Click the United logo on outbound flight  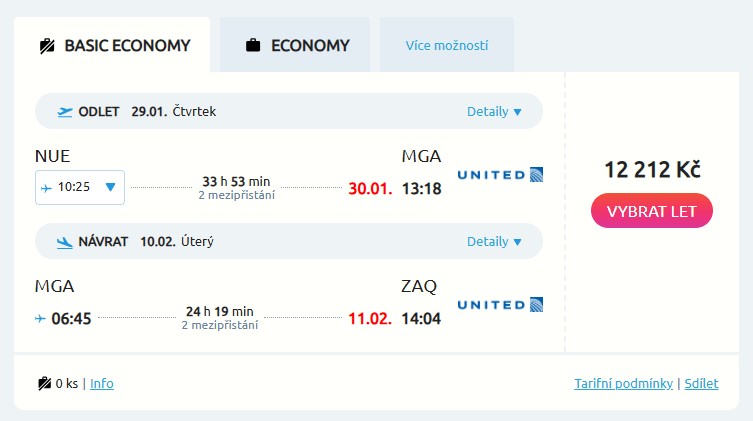pos(499,175)
